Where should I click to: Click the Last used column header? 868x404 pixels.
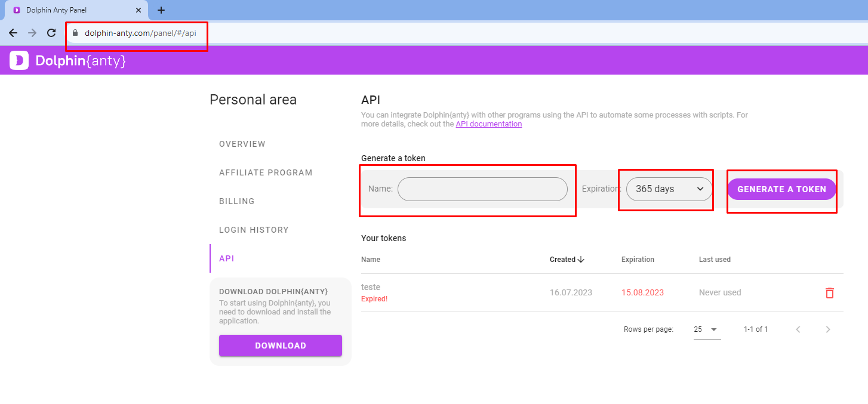click(715, 260)
